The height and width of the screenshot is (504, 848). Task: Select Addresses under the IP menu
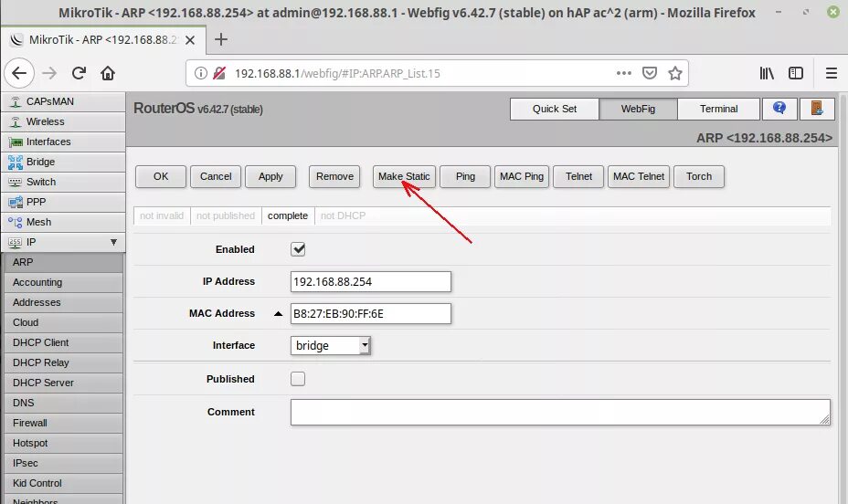click(63, 302)
